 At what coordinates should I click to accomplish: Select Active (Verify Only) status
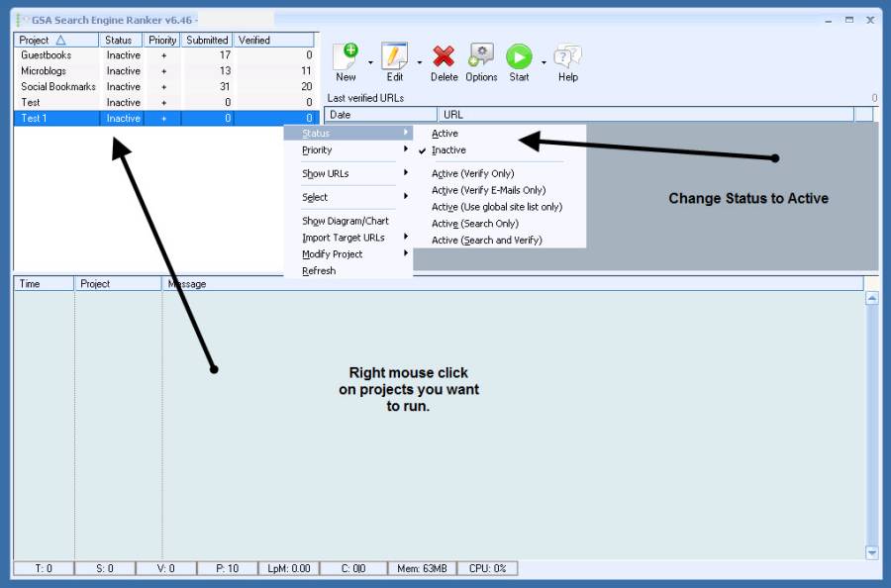tap(472, 173)
